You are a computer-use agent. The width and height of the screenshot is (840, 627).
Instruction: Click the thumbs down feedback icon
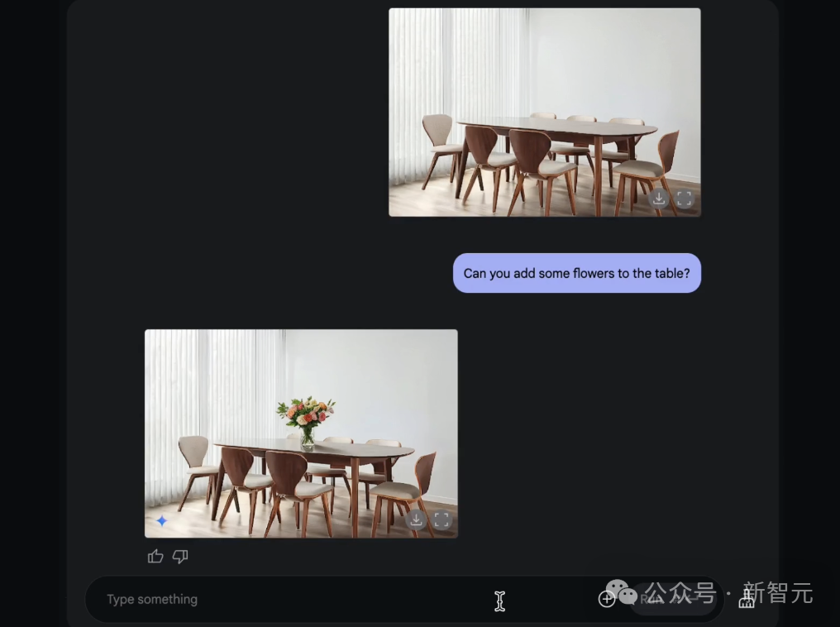[x=180, y=556]
